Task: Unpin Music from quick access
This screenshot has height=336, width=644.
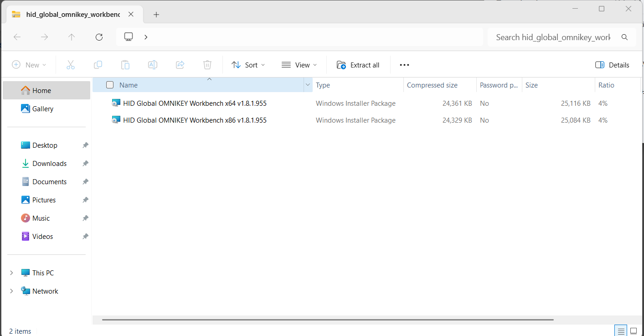Action: (x=85, y=218)
